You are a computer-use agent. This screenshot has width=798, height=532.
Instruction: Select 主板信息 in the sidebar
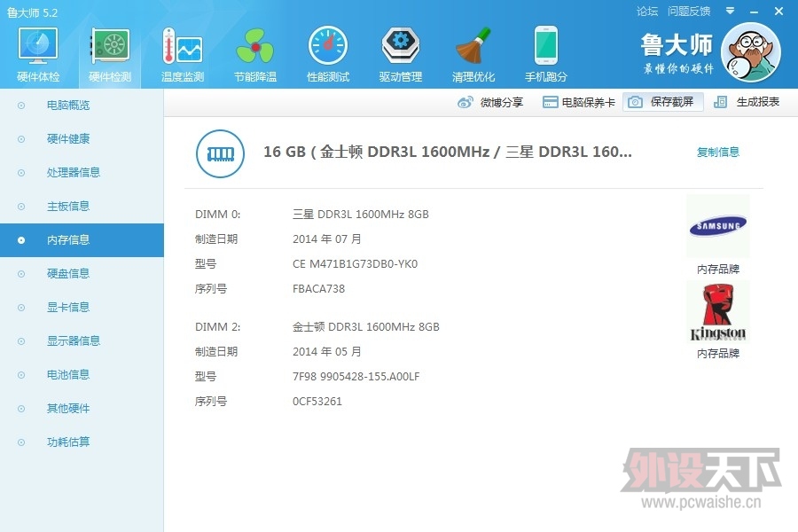(82, 207)
